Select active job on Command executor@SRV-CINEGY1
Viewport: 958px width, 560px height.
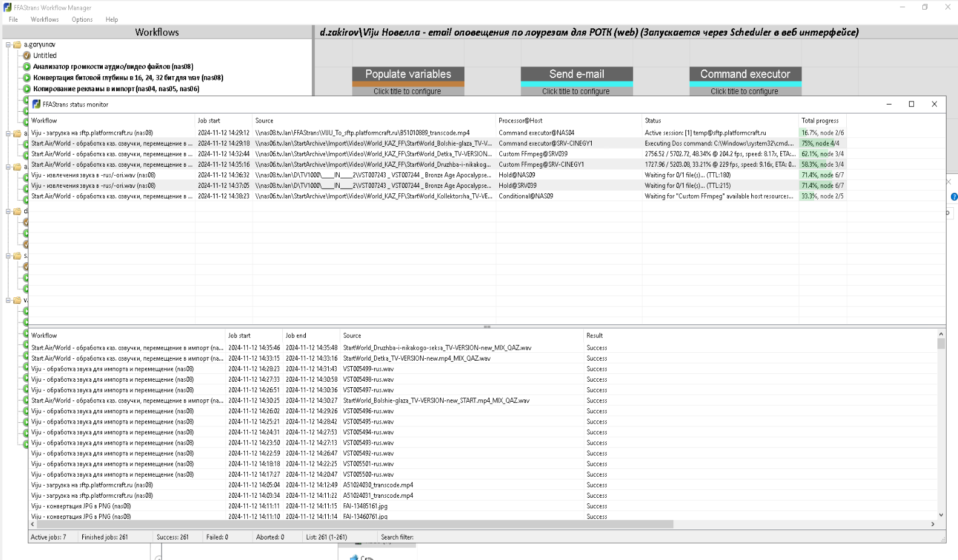(x=438, y=143)
